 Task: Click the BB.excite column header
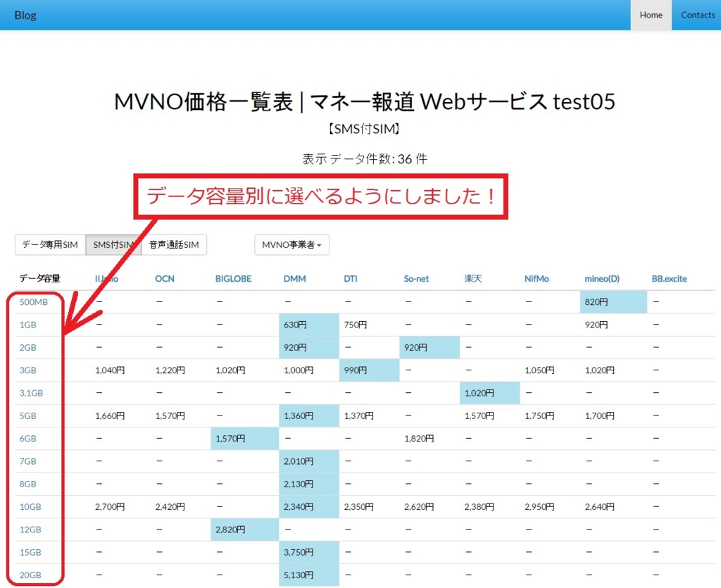[669, 279]
